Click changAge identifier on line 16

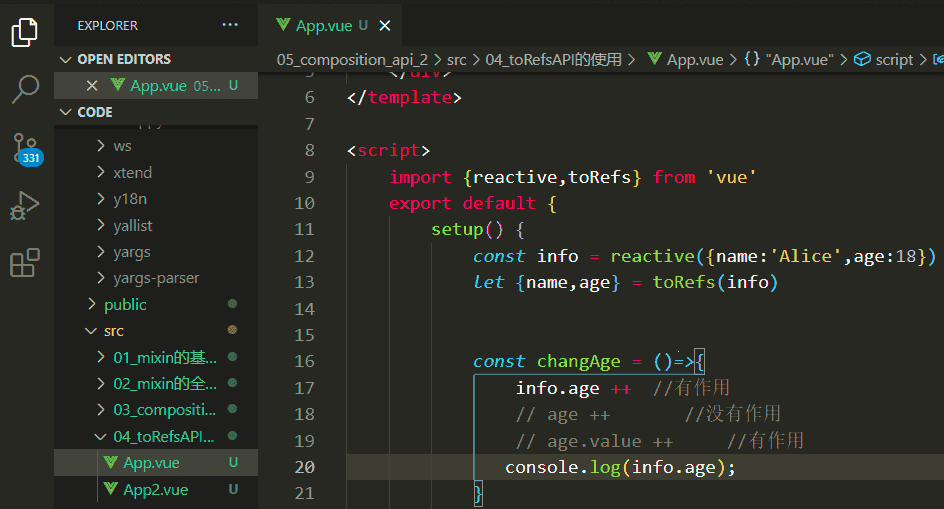[x=579, y=361]
